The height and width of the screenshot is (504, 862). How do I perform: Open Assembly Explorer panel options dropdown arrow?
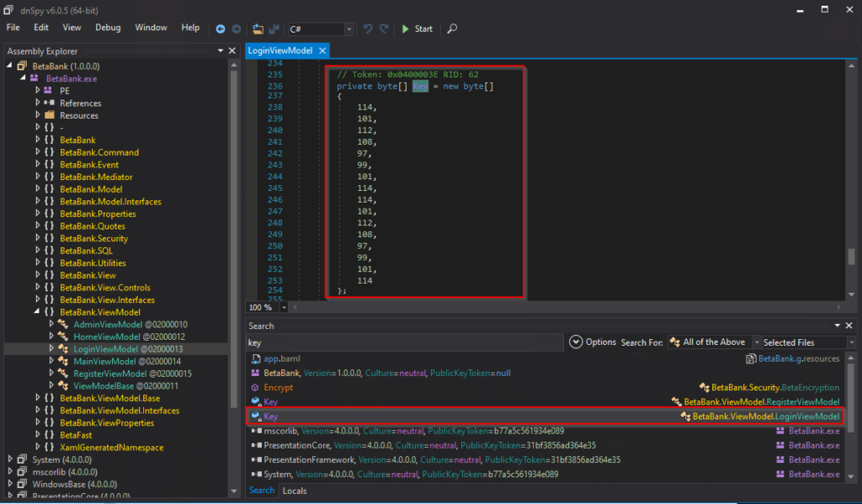(x=221, y=50)
